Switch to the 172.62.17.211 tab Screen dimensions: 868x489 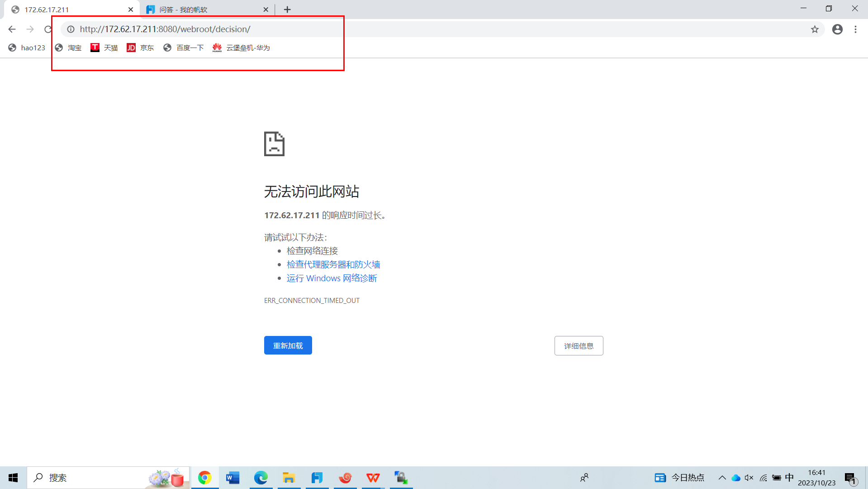tap(71, 10)
